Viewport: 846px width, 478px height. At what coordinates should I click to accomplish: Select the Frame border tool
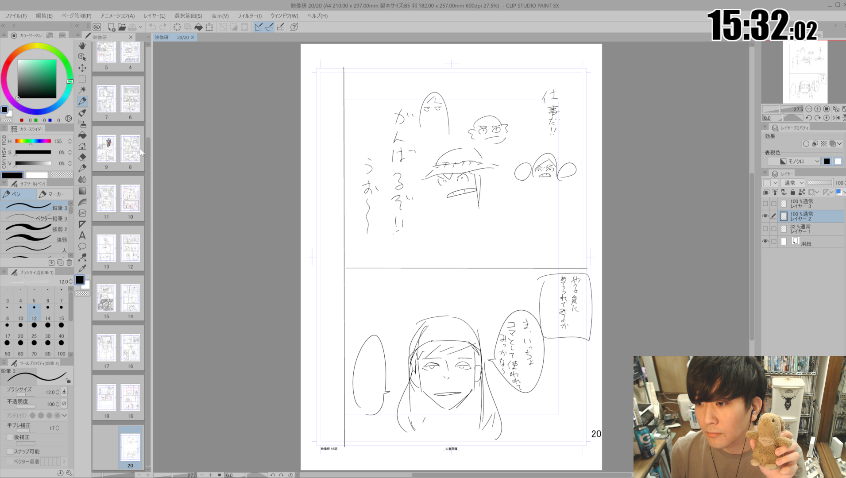(82, 213)
